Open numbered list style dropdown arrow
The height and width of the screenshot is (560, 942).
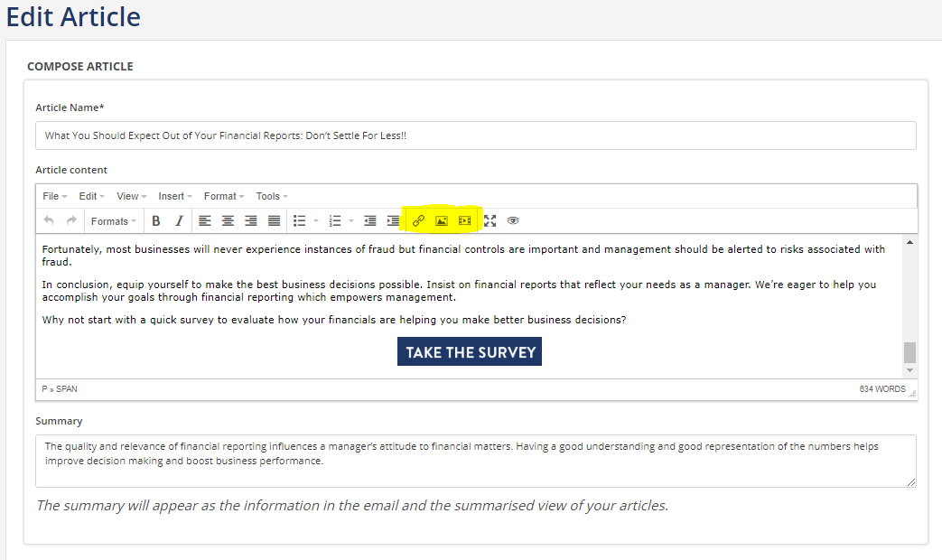click(351, 221)
